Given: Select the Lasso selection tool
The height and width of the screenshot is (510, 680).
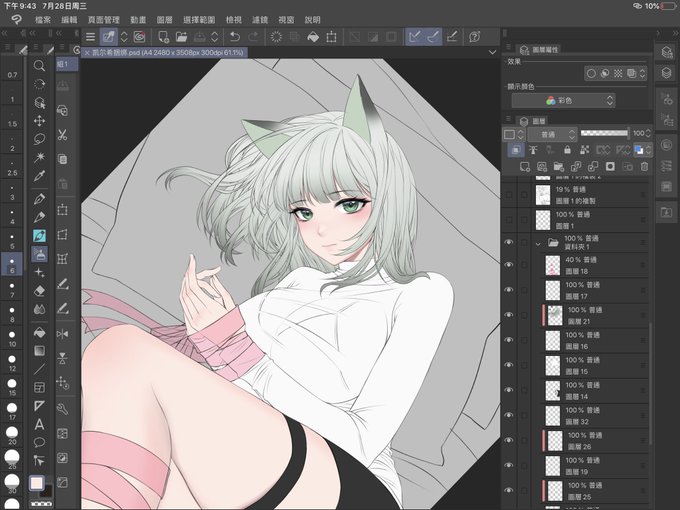Looking at the screenshot, I should tap(39, 139).
